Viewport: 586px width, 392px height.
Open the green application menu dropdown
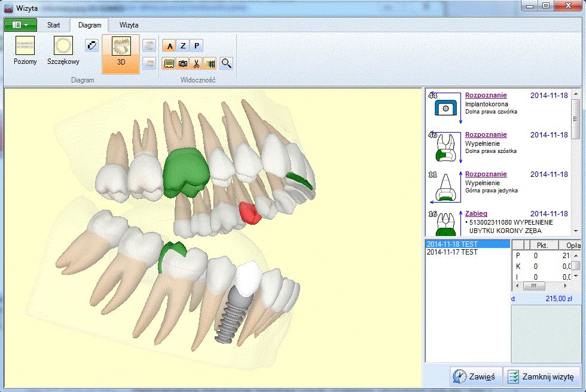(20, 25)
